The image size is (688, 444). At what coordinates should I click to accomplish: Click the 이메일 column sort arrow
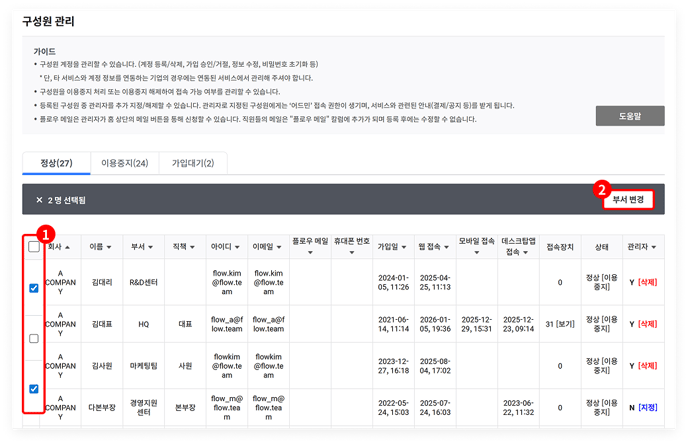click(x=277, y=247)
